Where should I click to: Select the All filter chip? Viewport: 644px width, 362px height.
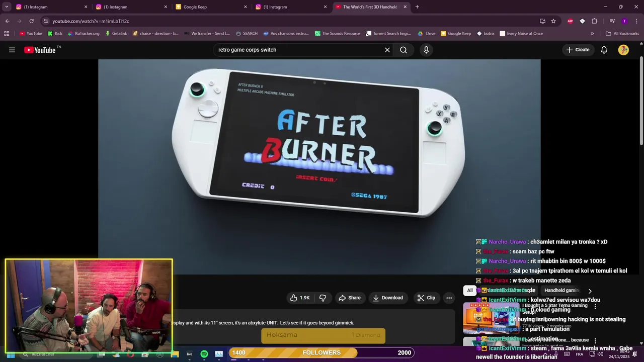[x=469, y=290]
